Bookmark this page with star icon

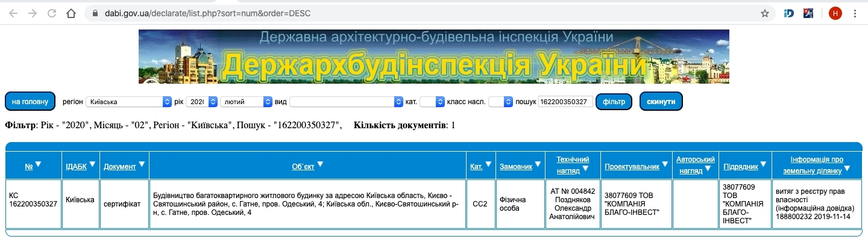(x=765, y=13)
